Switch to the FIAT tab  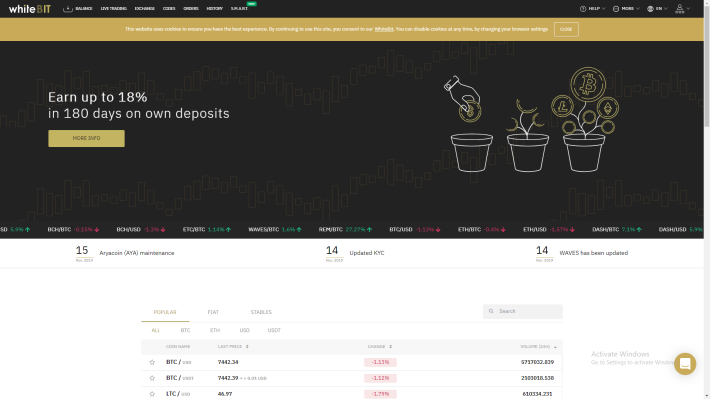pos(213,312)
